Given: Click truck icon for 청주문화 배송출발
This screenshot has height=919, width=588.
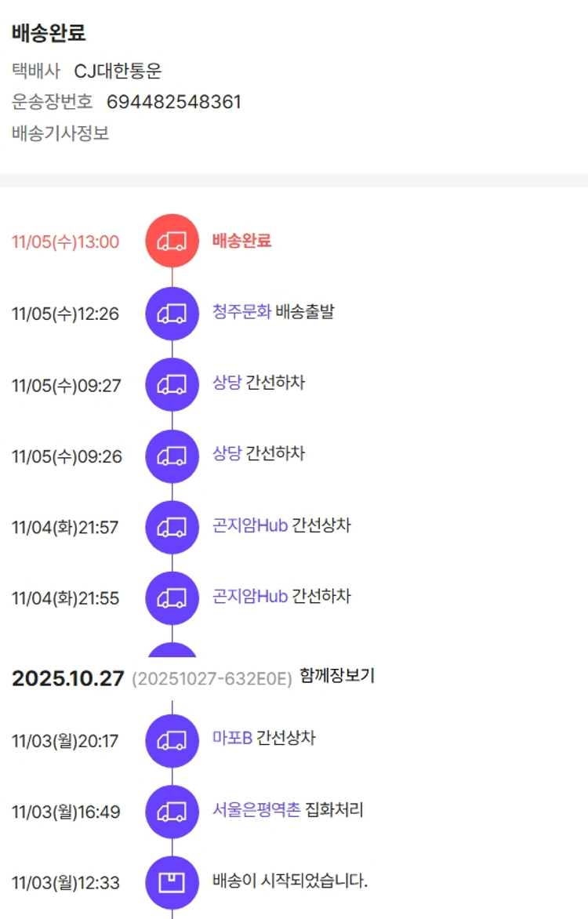Looking at the screenshot, I should 172,313.
